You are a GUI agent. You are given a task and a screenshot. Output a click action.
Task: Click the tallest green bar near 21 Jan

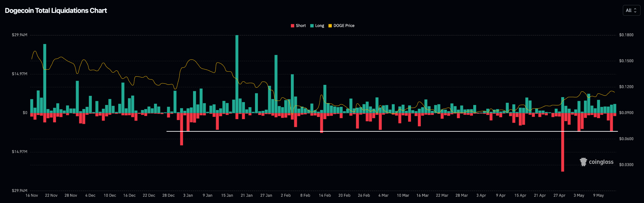coord(237,74)
